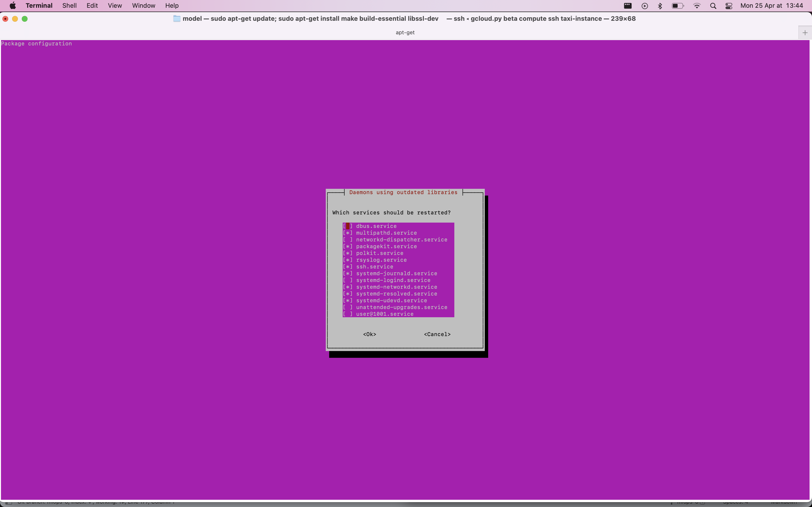Click the Window menu item
This screenshot has height=507, width=812.
[x=143, y=5]
